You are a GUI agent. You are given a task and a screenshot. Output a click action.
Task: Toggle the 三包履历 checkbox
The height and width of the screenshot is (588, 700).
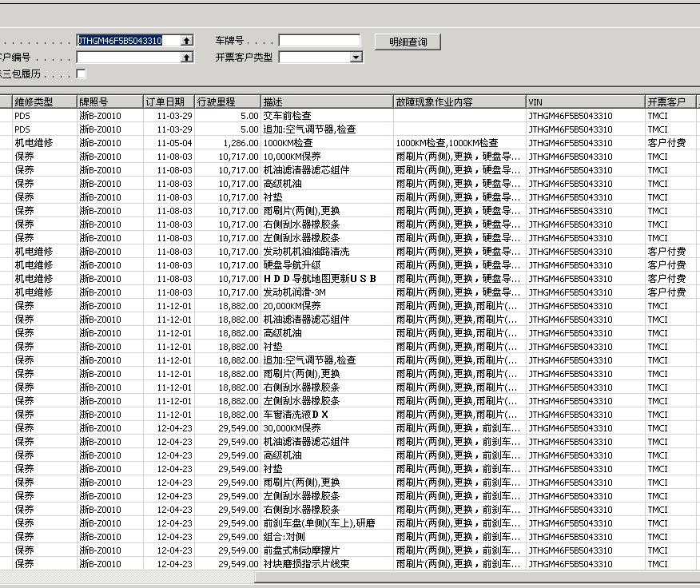(x=82, y=73)
